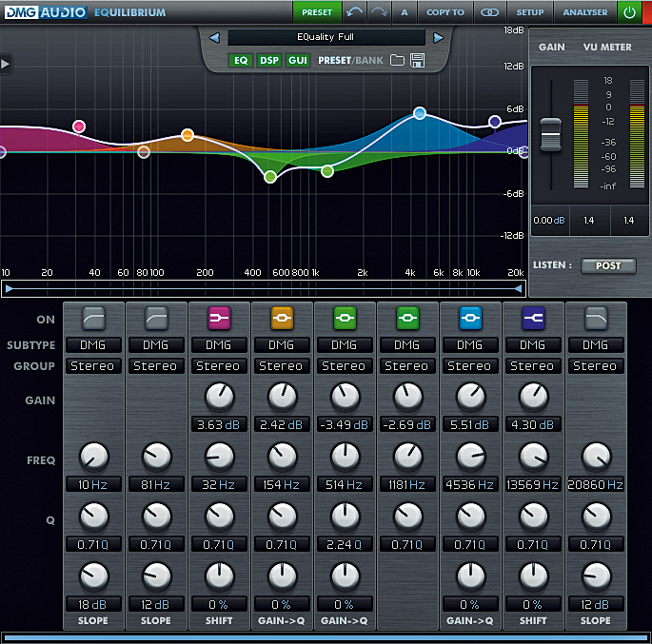The image size is (652, 644).
Task: Select the lowest green node near 500 Hz
Action: tap(270, 177)
